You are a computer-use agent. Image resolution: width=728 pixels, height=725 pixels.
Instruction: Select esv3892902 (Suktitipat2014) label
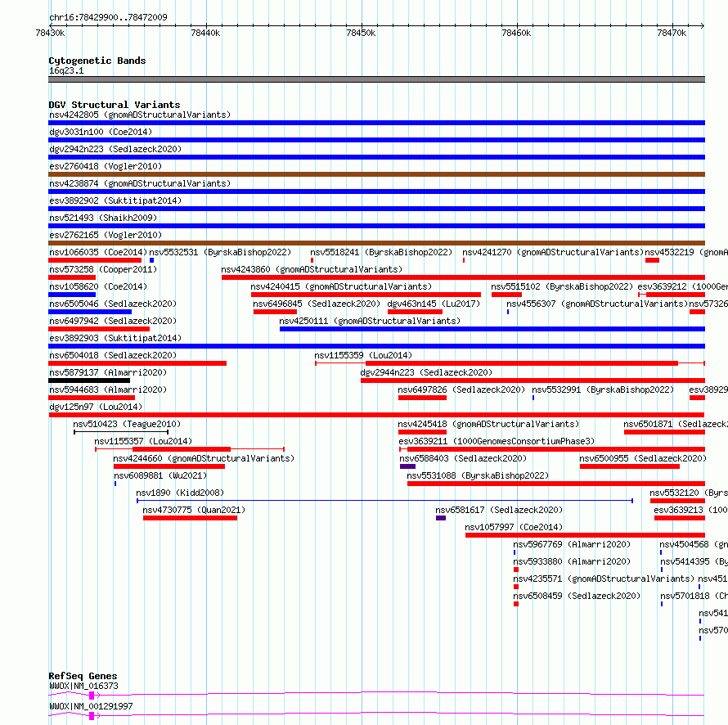tap(115, 200)
